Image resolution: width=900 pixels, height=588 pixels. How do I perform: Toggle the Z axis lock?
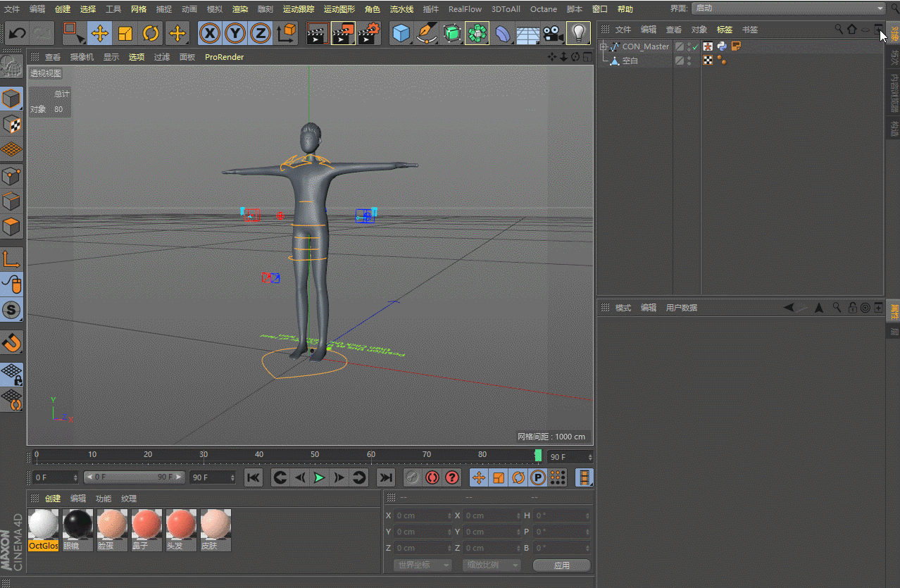click(x=261, y=33)
